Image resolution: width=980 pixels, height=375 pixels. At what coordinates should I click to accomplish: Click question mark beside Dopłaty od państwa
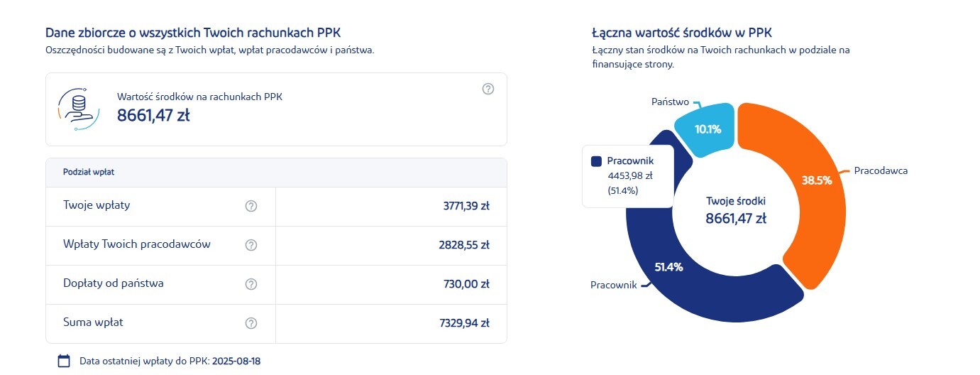pyautogui.click(x=250, y=284)
